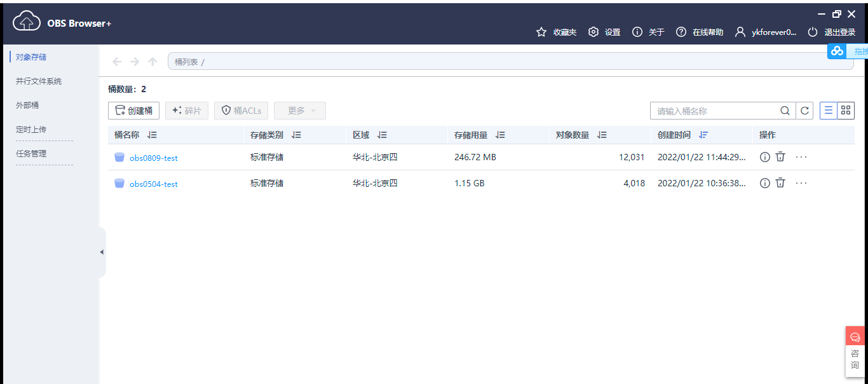The width and height of the screenshot is (868, 384).
Task: Click the 1.15 GB storage value
Action: coord(470,183)
